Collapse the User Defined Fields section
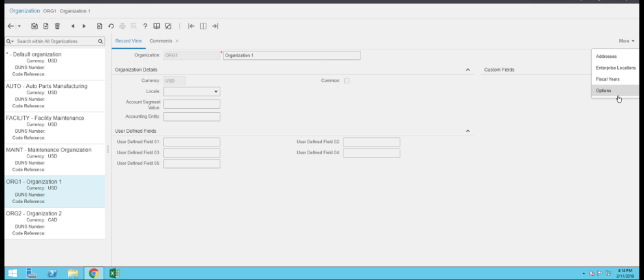The image size is (644, 280). tap(467, 131)
